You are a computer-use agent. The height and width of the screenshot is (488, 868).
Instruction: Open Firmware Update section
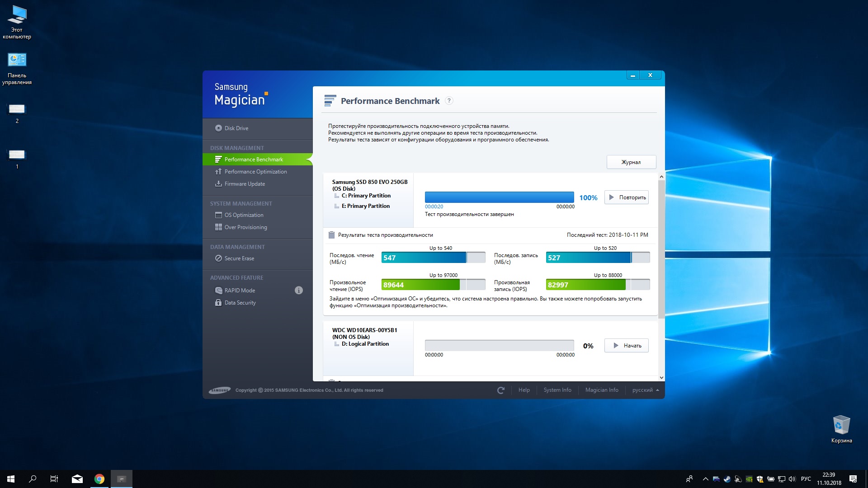pyautogui.click(x=244, y=184)
